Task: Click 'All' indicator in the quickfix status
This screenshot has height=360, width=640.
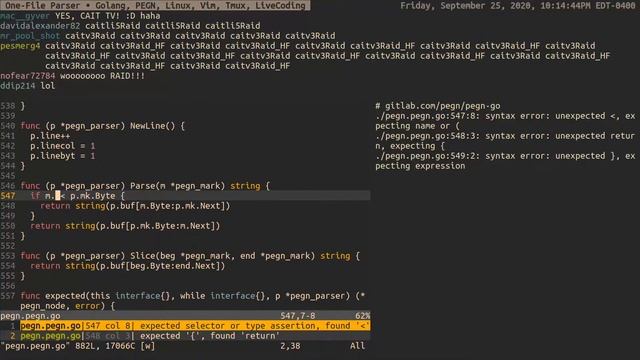Action: pos(357,346)
